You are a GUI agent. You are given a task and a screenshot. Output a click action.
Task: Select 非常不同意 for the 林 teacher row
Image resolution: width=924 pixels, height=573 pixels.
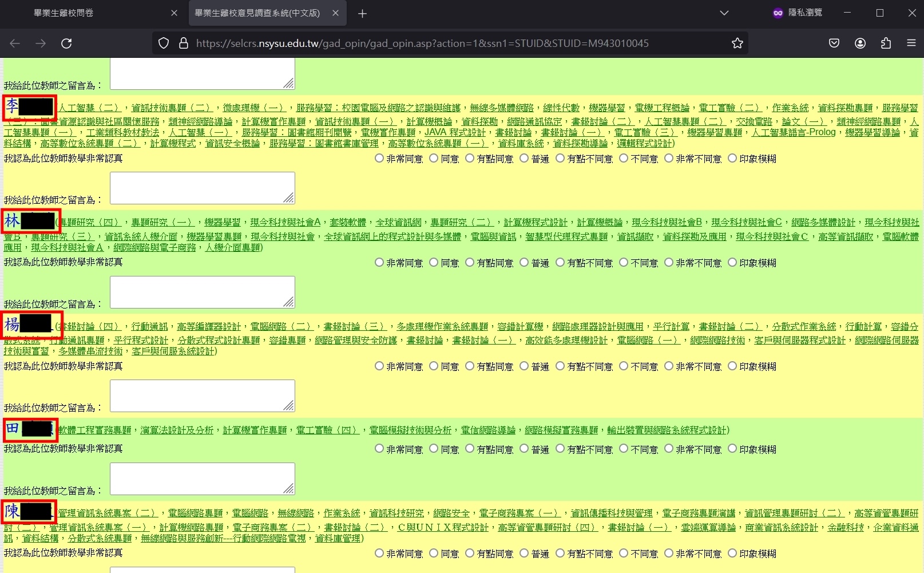669,263
